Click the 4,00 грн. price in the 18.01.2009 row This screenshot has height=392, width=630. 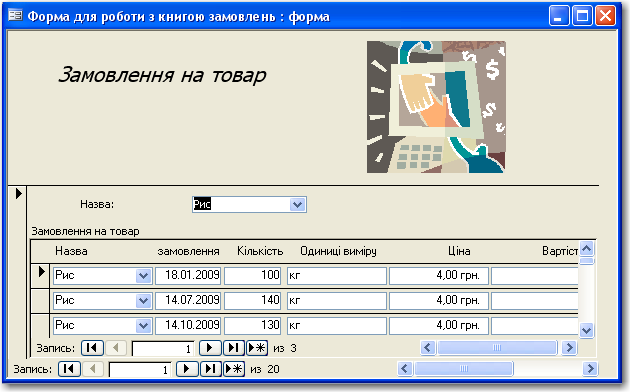[x=439, y=276]
